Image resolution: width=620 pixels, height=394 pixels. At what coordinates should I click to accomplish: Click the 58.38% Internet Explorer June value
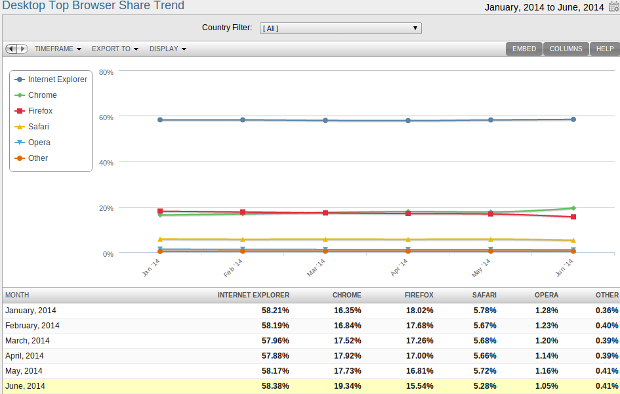click(275, 386)
